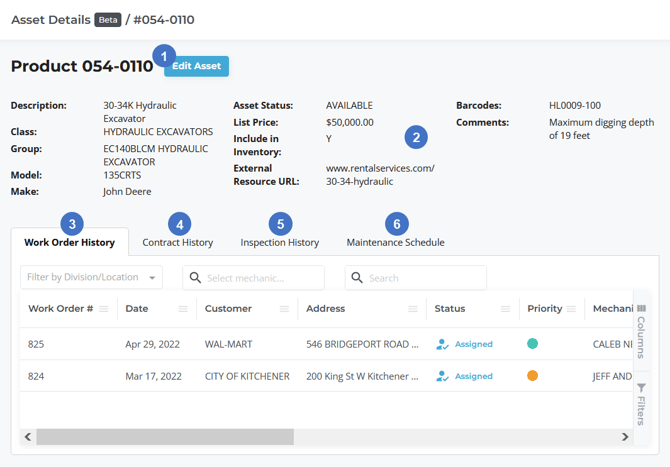Click the assigned user icon for work order 825
This screenshot has width=670, height=467.
tap(442, 344)
